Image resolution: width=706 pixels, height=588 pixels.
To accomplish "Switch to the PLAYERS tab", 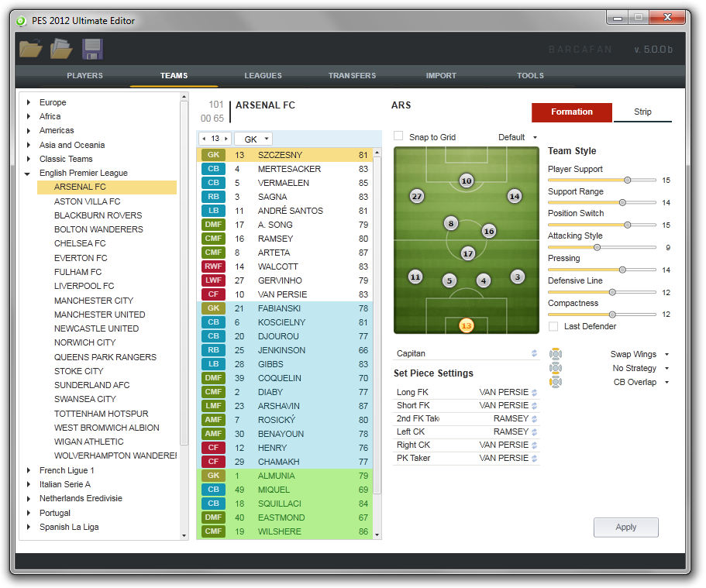I will click(x=84, y=76).
